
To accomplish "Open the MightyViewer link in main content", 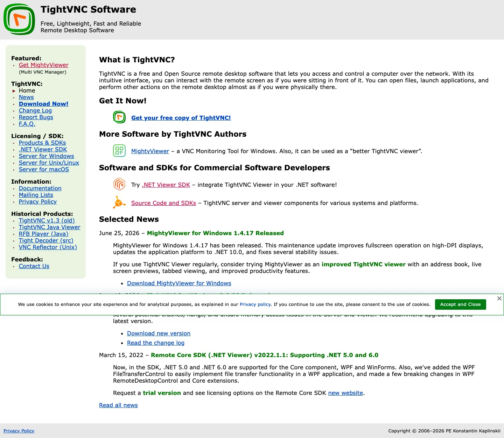I will [x=150, y=151].
